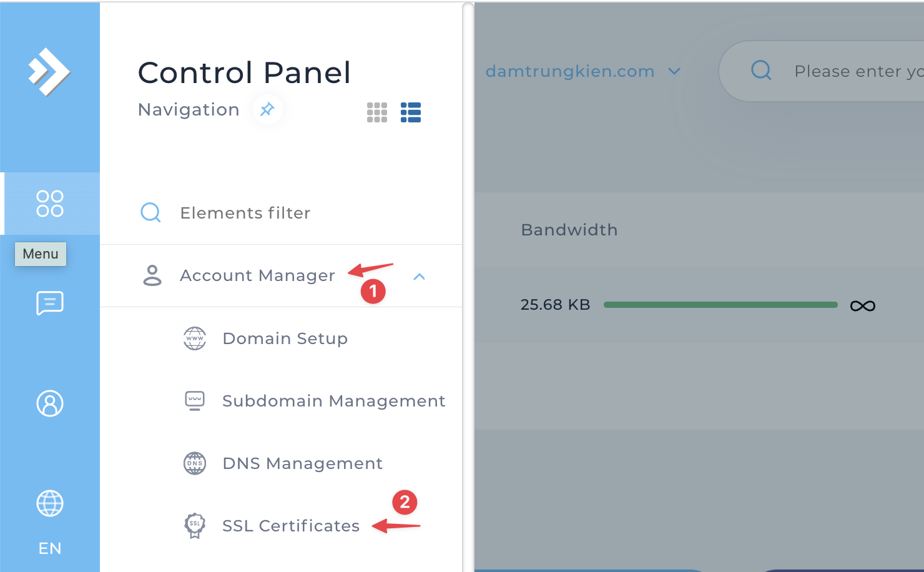Open the chat message sidebar icon
The width and height of the screenshot is (924, 572).
(50, 303)
